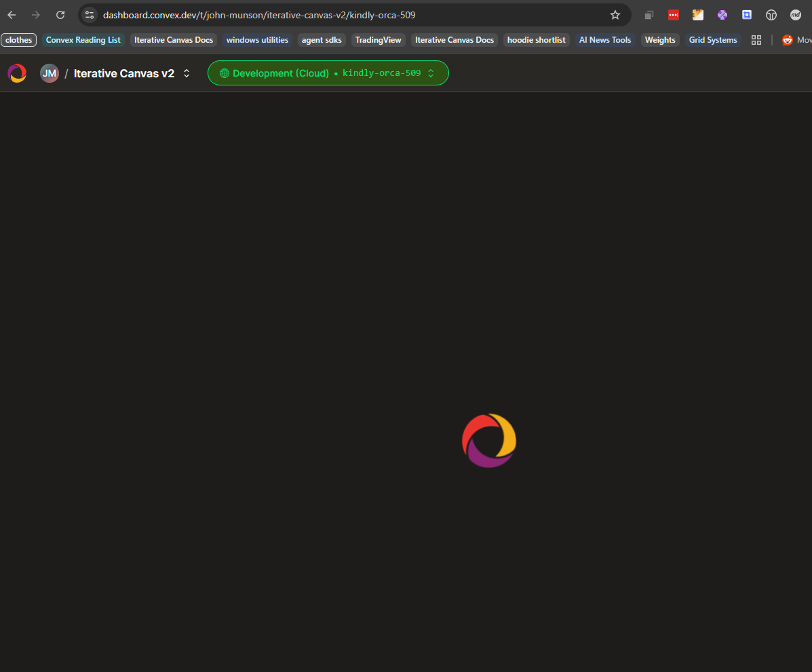This screenshot has height=672, width=812.
Task: Open the yellow notepad extension icon
Action: pyautogui.click(x=697, y=15)
